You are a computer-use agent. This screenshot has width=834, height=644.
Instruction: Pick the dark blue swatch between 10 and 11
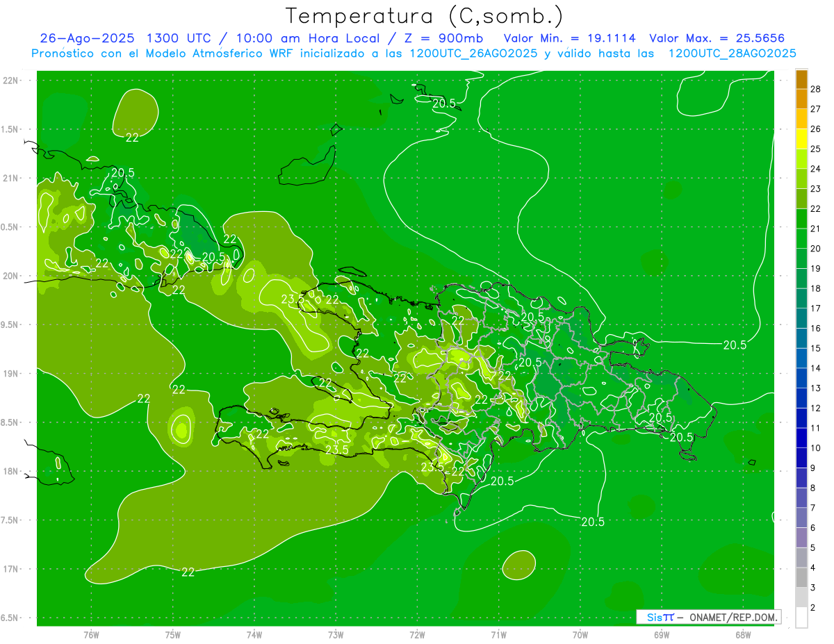801,438
